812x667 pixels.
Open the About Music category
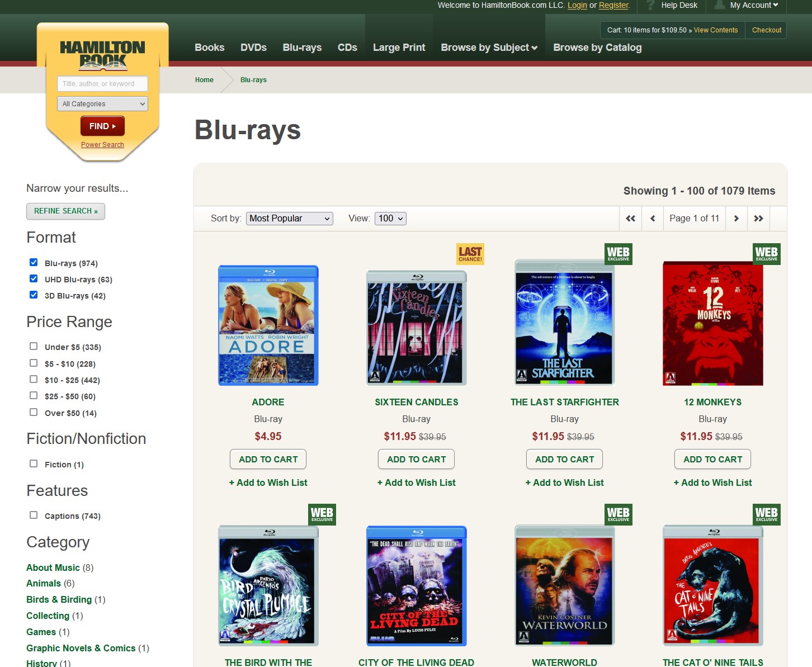[53, 567]
